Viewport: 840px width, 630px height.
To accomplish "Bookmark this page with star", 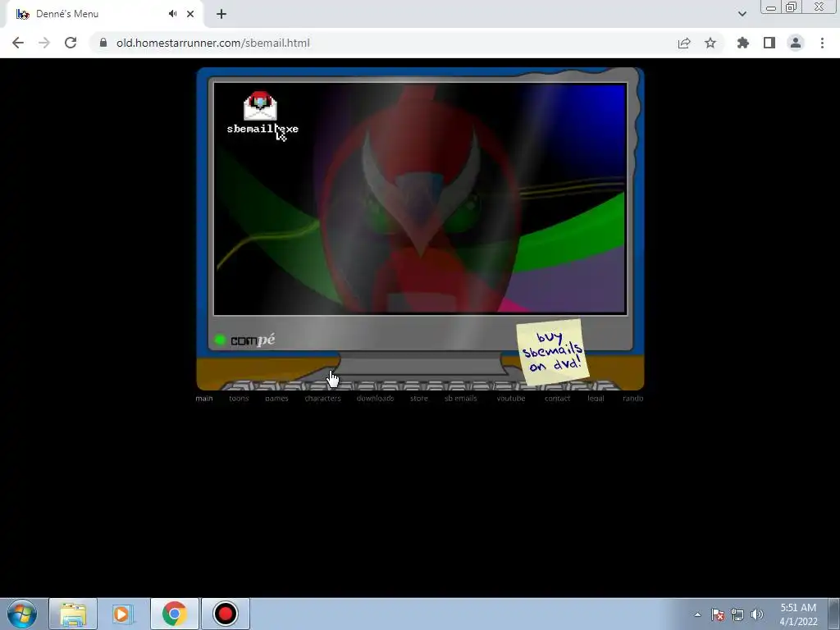I will (710, 43).
